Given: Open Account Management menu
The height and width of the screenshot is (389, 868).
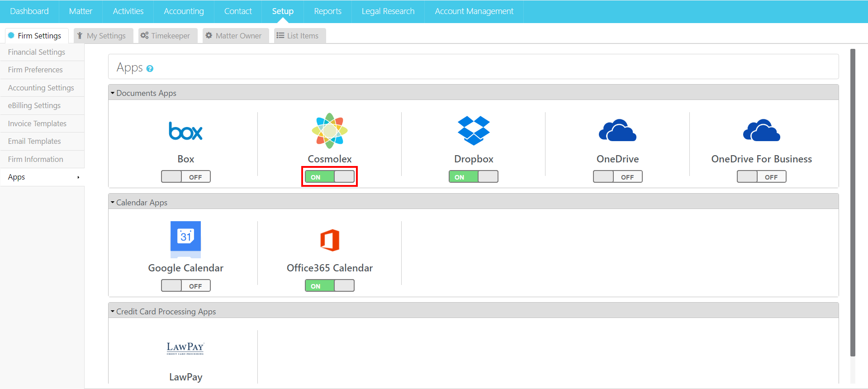Looking at the screenshot, I should [x=474, y=11].
